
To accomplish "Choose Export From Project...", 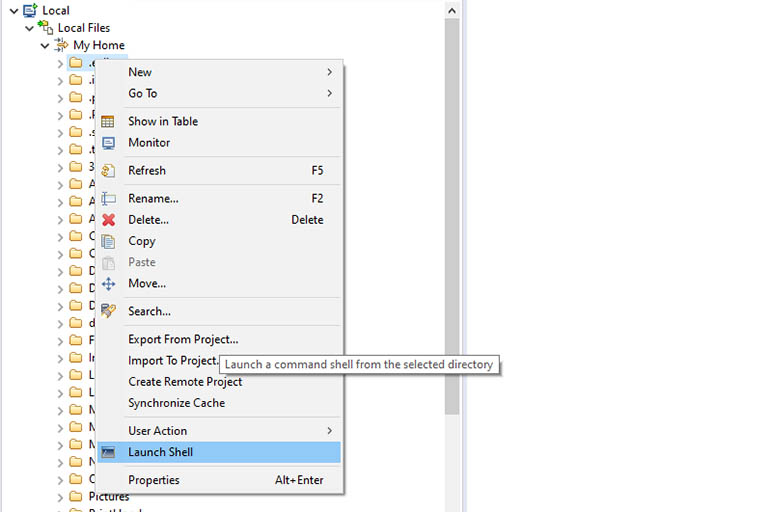I will pos(219,339).
